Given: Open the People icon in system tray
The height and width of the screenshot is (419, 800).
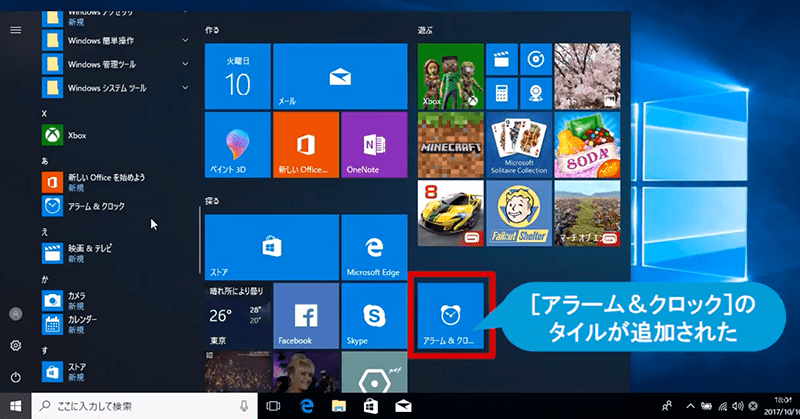Looking at the screenshot, I should 667,406.
